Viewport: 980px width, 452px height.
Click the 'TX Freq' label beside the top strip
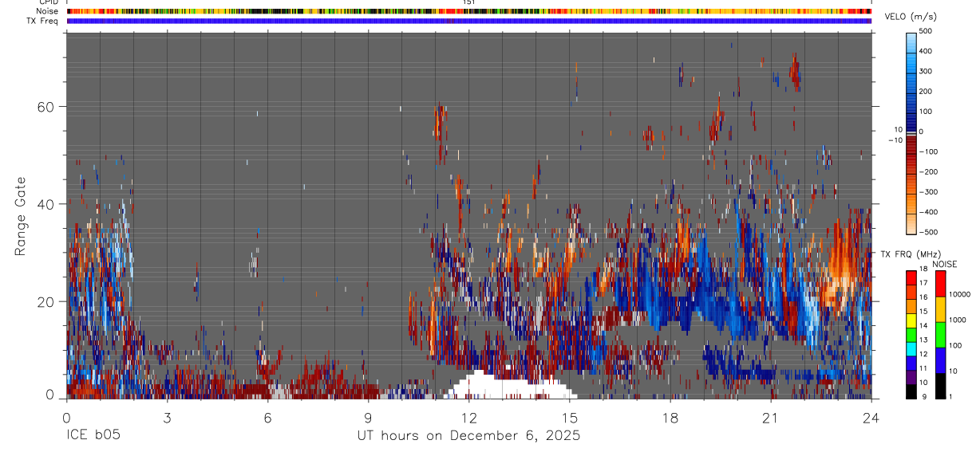pyautogui.click(x=43, y=21)
